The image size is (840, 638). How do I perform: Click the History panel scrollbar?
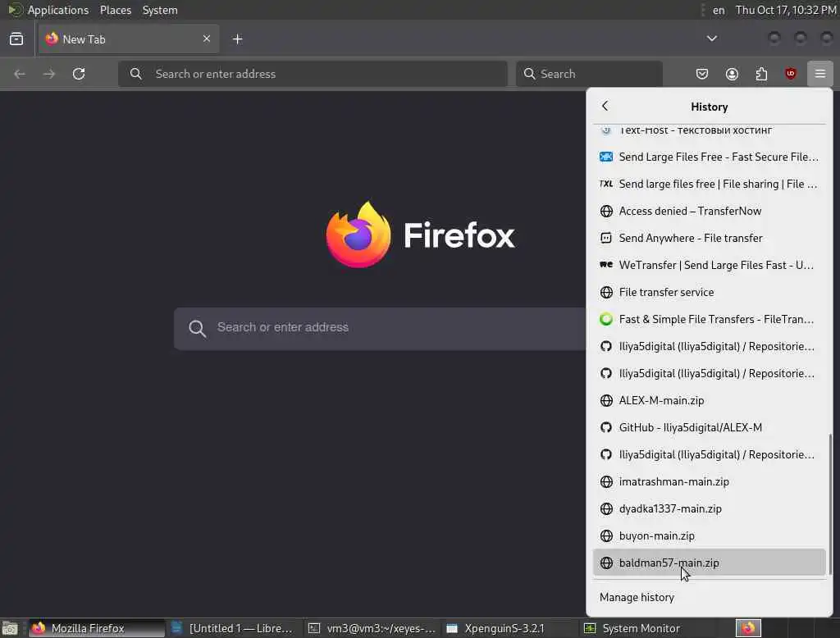[830, 504]
